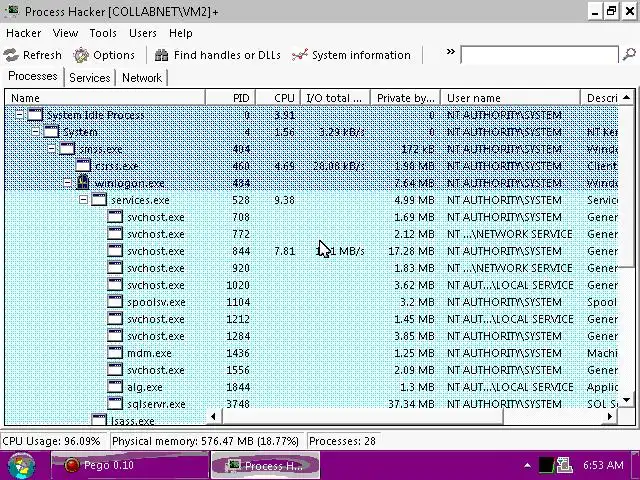Click the vertical scrollbar up arrow
The width and height of the screenshot is (640, 480).
(627, 98)
